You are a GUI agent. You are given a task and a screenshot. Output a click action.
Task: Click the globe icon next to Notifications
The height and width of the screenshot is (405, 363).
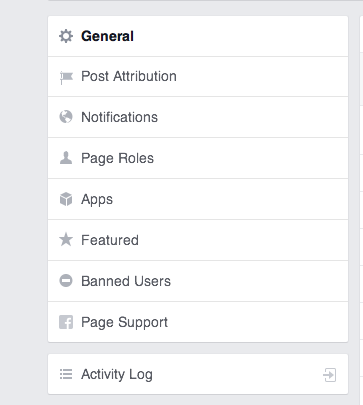point(66,117)
